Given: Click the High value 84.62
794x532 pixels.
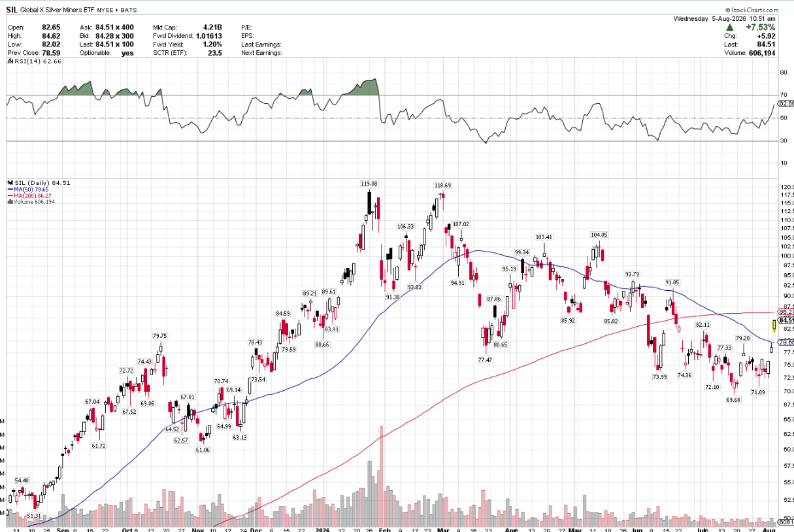Looking at the screenshot, I should (x=50, y=36).
